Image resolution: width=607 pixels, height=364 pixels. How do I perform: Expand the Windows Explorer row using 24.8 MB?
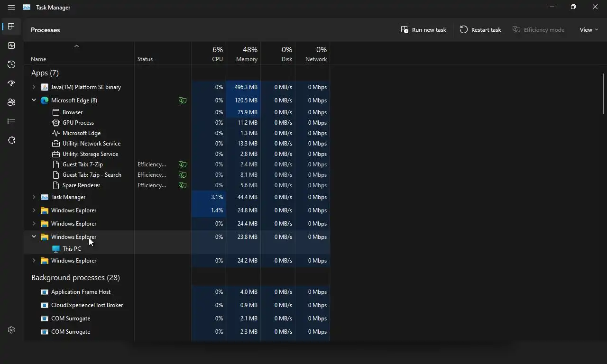click(x=34, y=210)
